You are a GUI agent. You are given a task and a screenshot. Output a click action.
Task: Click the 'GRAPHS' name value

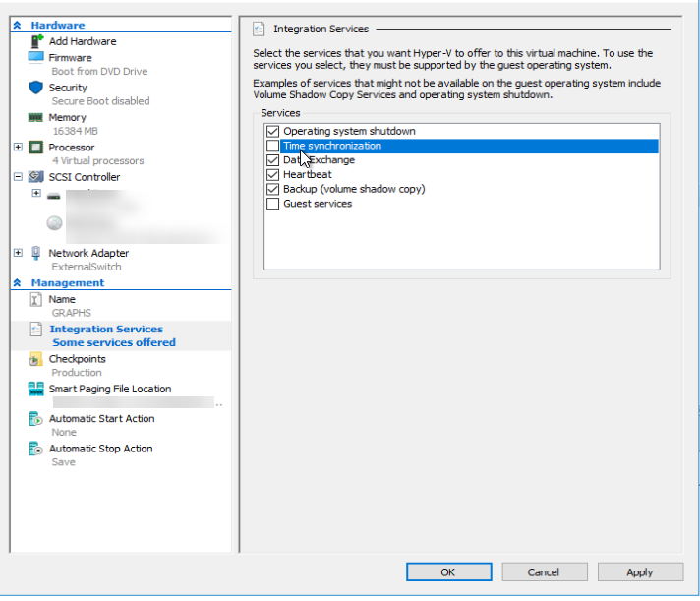(x=72, y=313)
